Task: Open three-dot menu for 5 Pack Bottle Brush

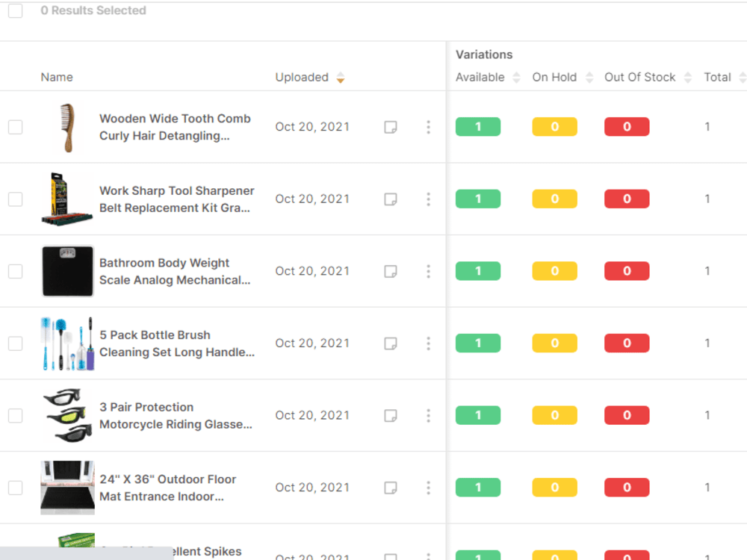Action: (428, 343)
